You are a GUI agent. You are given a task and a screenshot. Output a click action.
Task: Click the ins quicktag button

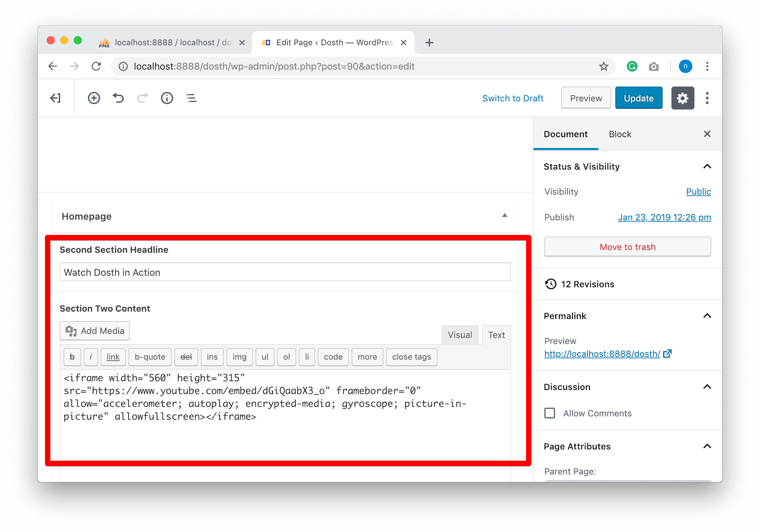point(212,357)
